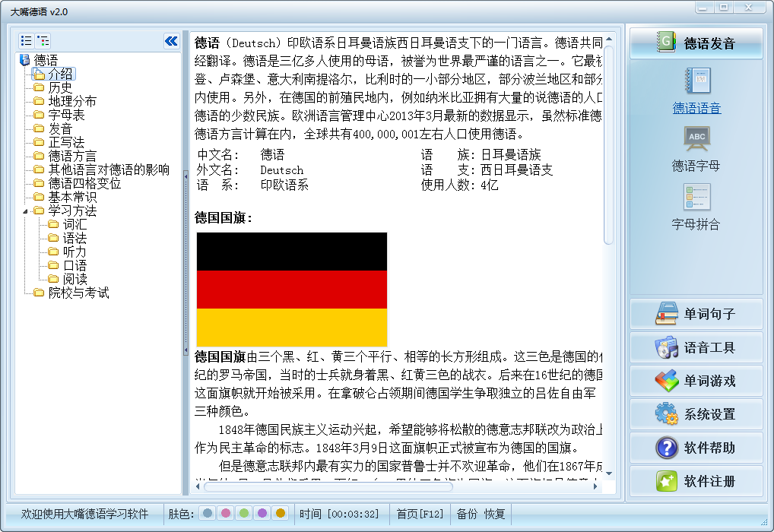Click the 德语字母 label
Image resolution: width=774 pixels, height=532 pixels.
click(696, 166)
